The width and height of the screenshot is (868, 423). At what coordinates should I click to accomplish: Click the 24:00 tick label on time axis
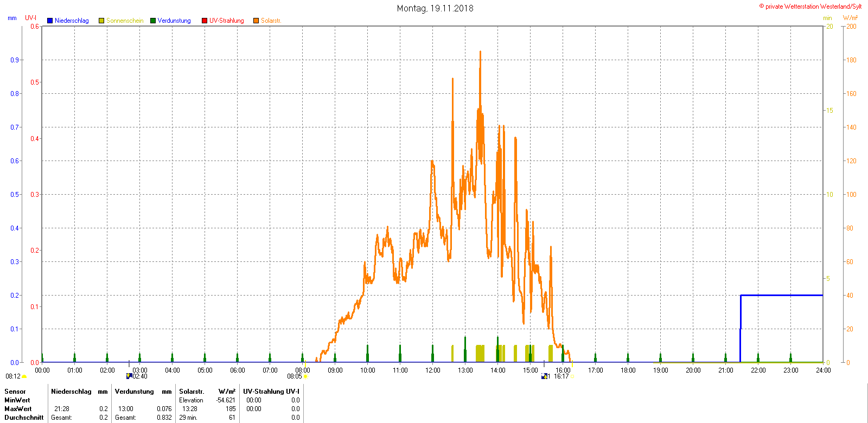click(824, 370)
